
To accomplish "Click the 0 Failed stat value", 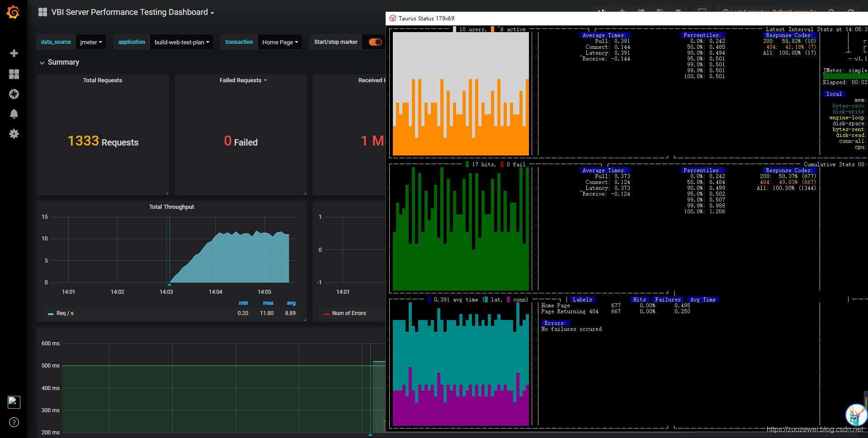I will [241, 141].
